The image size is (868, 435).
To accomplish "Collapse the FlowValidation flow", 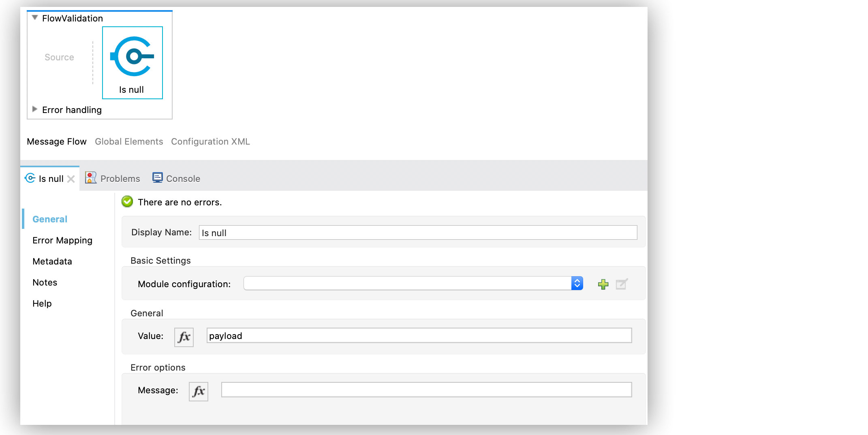I will point(34,17).
